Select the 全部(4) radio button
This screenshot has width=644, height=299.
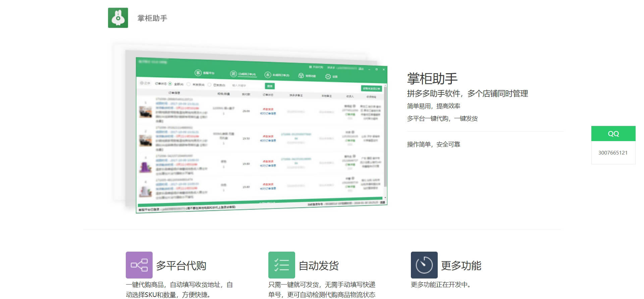(x=170, y=84)
